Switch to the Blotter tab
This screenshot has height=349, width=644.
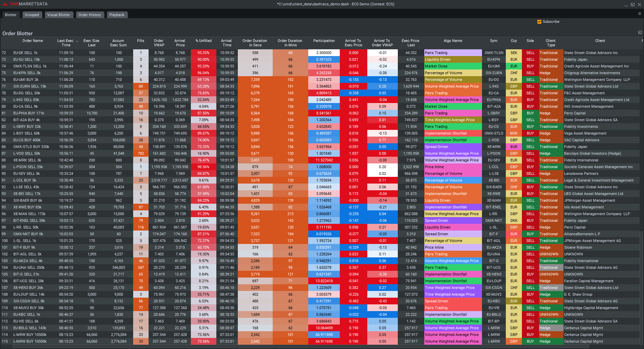[x=11, y=15]
